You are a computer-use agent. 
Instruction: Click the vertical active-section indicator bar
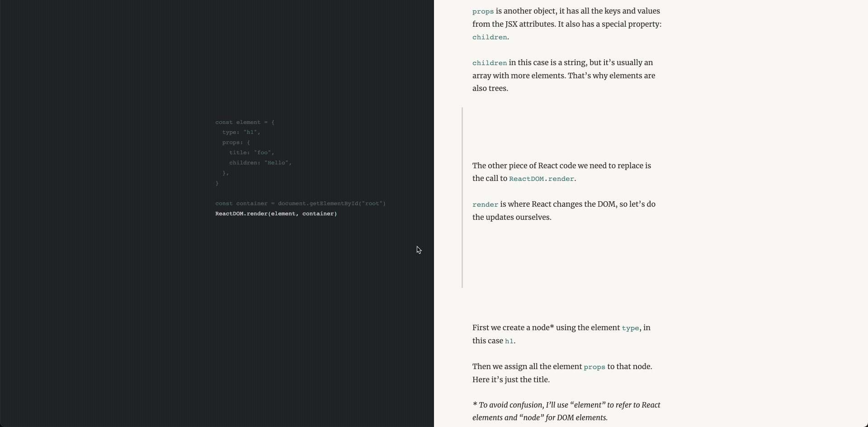pyautogui.click(x=462, y=198)
